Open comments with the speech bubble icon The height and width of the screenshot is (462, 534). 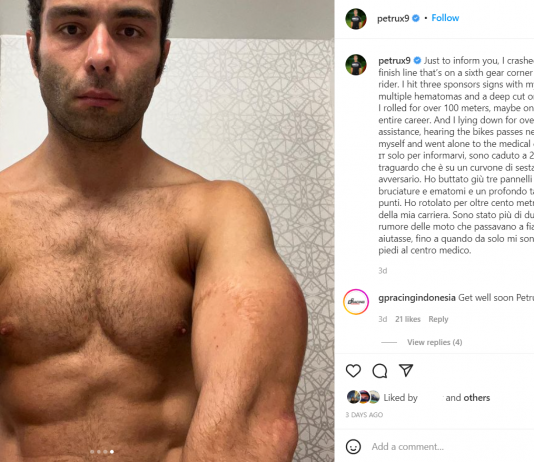click(379, 371)
